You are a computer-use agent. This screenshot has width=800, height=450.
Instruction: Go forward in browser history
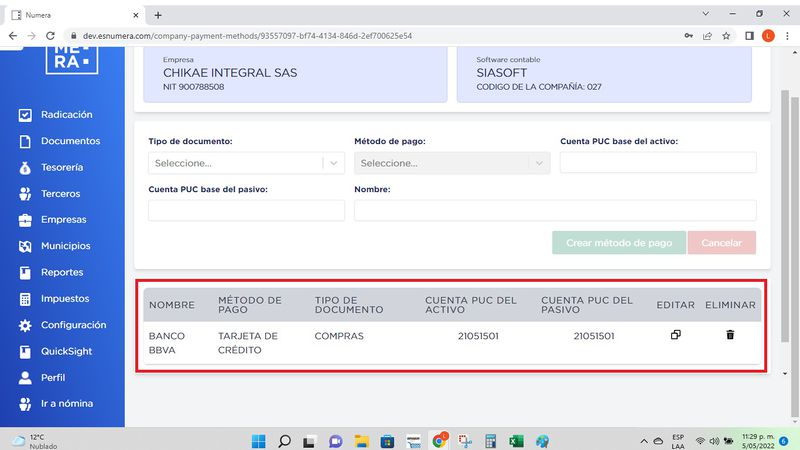32,36
